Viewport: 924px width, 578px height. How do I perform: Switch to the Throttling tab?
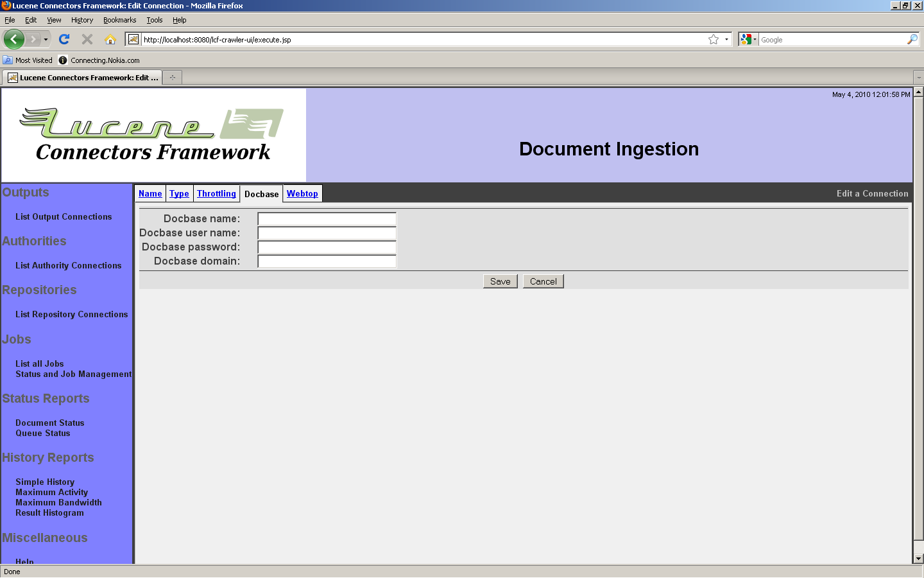point(216,193)
